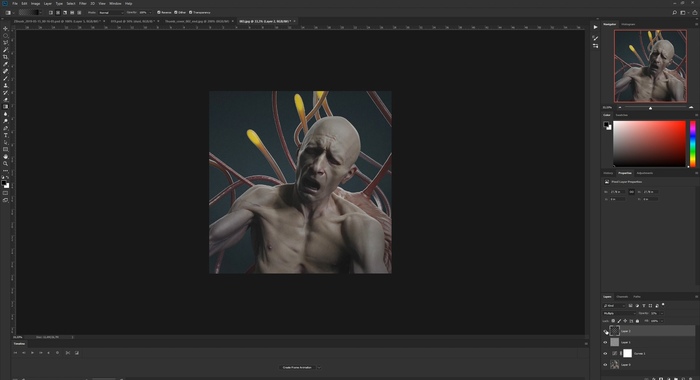Open the Image menu
This screenshot has width=700, height=380.
click(35, 4)
